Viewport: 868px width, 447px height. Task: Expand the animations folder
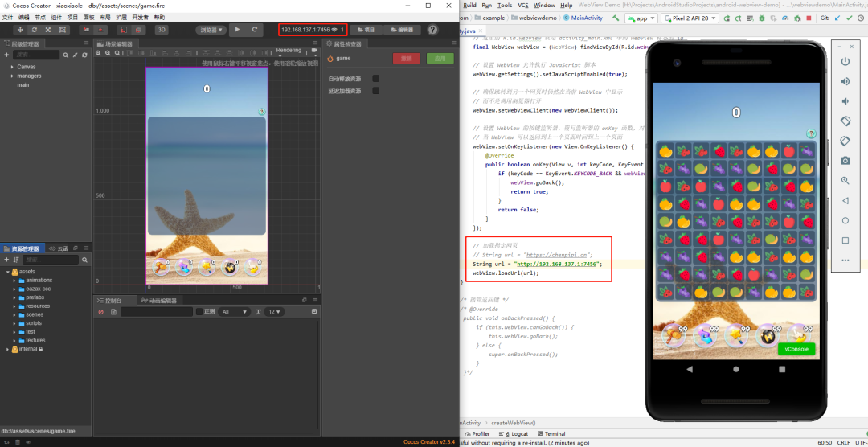tap(15, 281)
